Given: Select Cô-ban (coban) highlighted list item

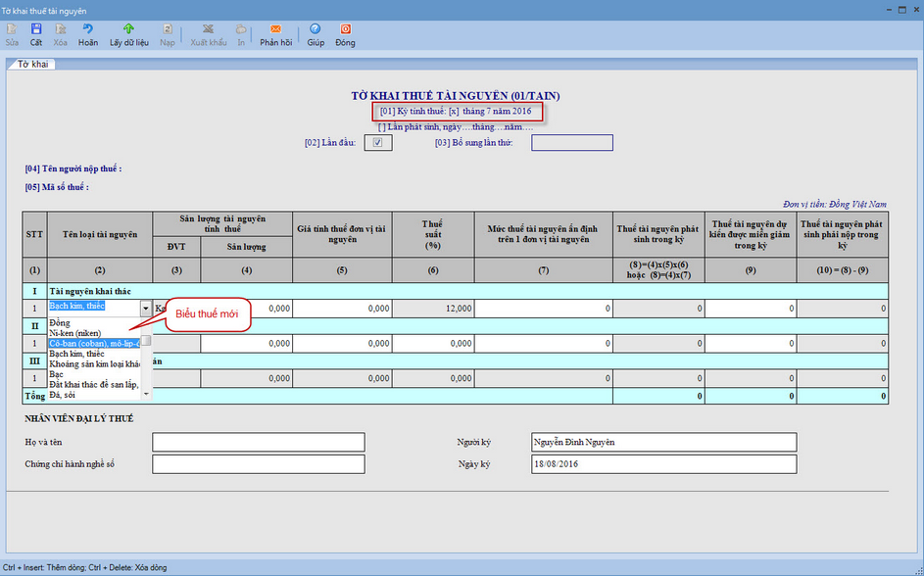Looking at the screenshot, I should pyautogui.click(x=94, y=344).
